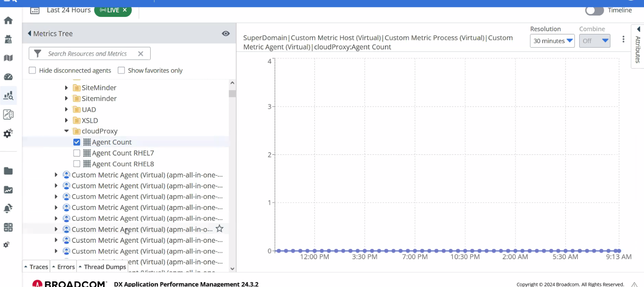The height and width of the screenshot is (287, 644).
Task: Click the alerts bell sidebar icon
Action: pyautogui.click(x=8, y=208)
